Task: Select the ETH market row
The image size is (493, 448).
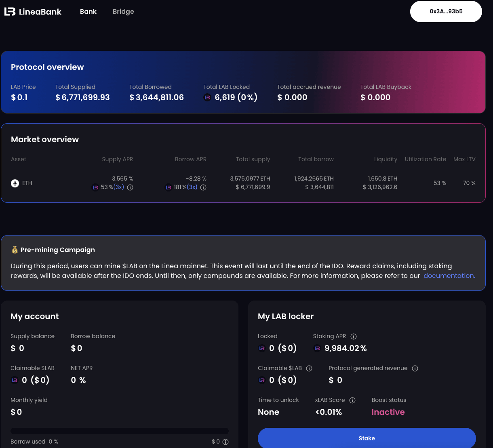Action: (x=243, y=183)
